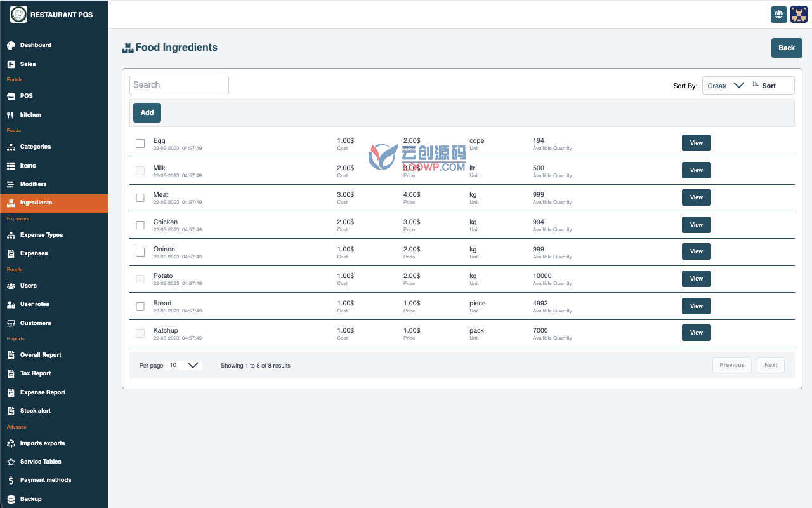This screenshot has height=508, width=812.
Task: Click the Add ingredient button
Action: tap(147, 112)
